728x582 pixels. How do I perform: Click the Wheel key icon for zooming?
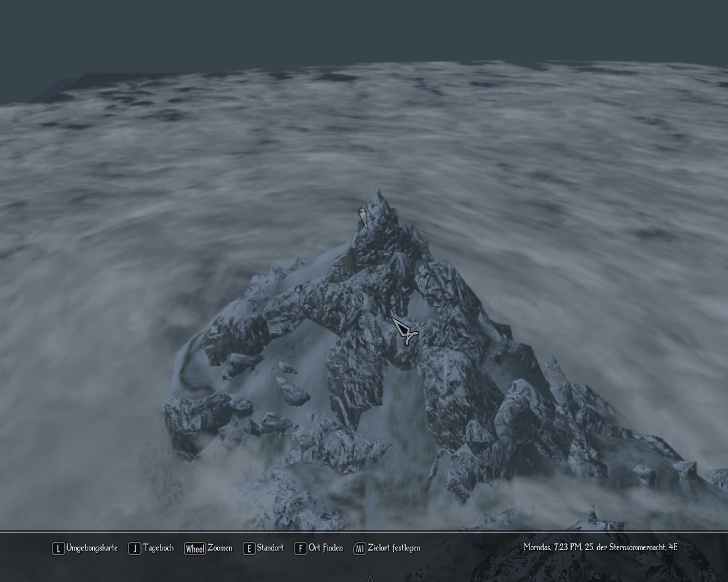tap(195, 548)
